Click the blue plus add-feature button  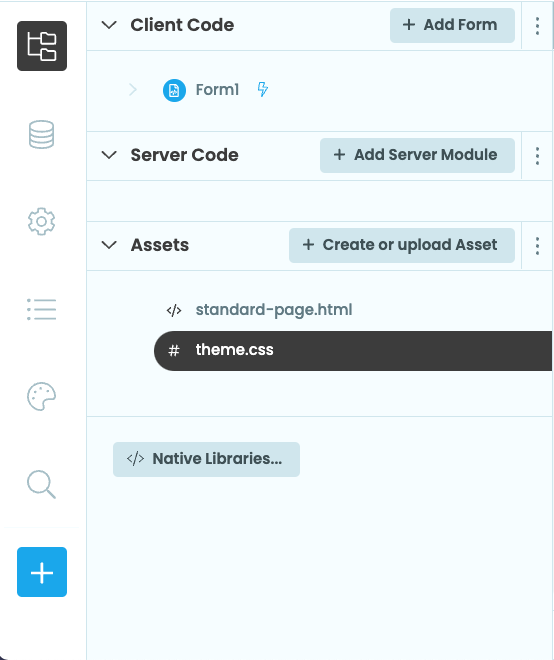[42, 572]
